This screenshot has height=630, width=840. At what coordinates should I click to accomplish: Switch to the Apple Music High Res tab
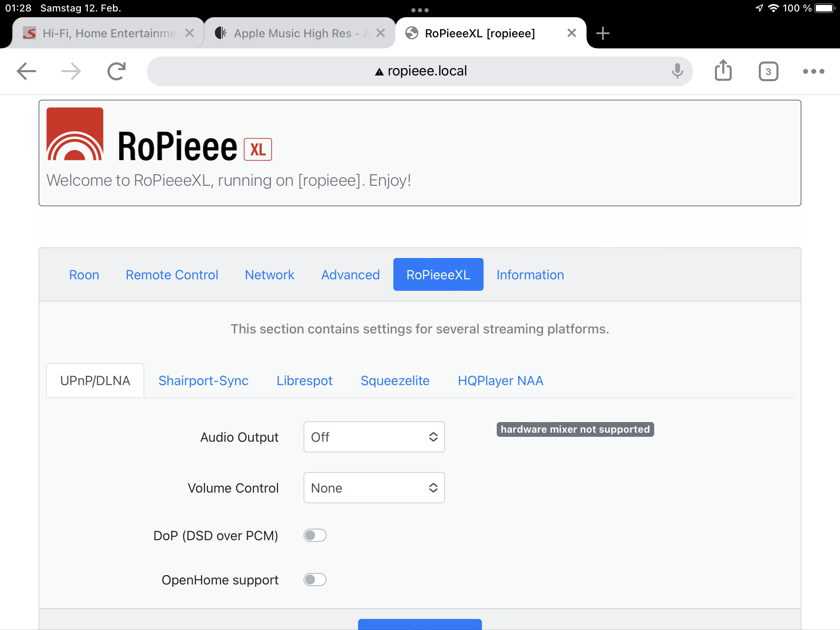[x=299, y=33]
